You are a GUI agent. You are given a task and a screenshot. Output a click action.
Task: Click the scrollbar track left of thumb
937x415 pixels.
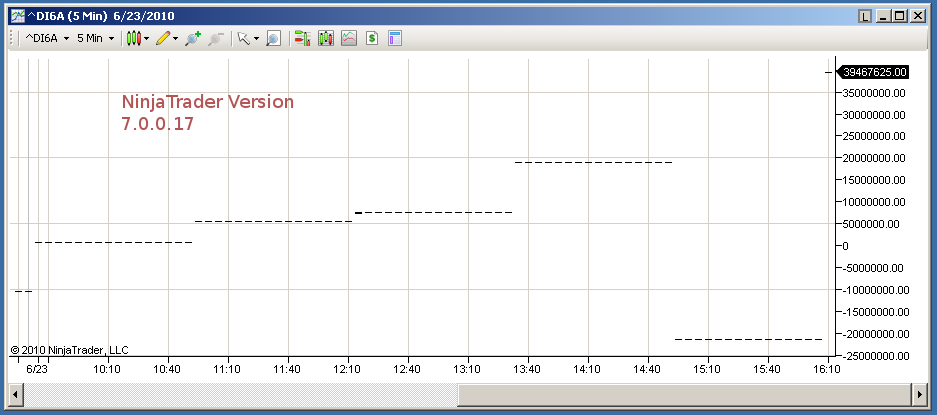coord(240,394)
